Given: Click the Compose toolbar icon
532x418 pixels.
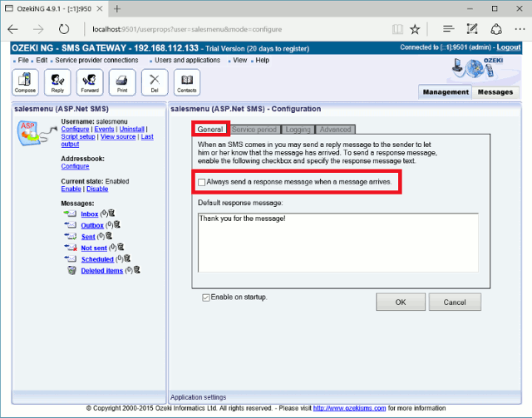Looking at the screenshot, I should coord(25,82).
